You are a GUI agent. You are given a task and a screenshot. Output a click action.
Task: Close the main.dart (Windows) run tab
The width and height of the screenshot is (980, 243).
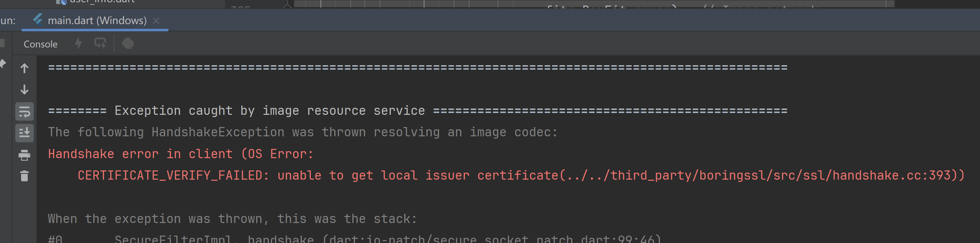tap(156, 21)
